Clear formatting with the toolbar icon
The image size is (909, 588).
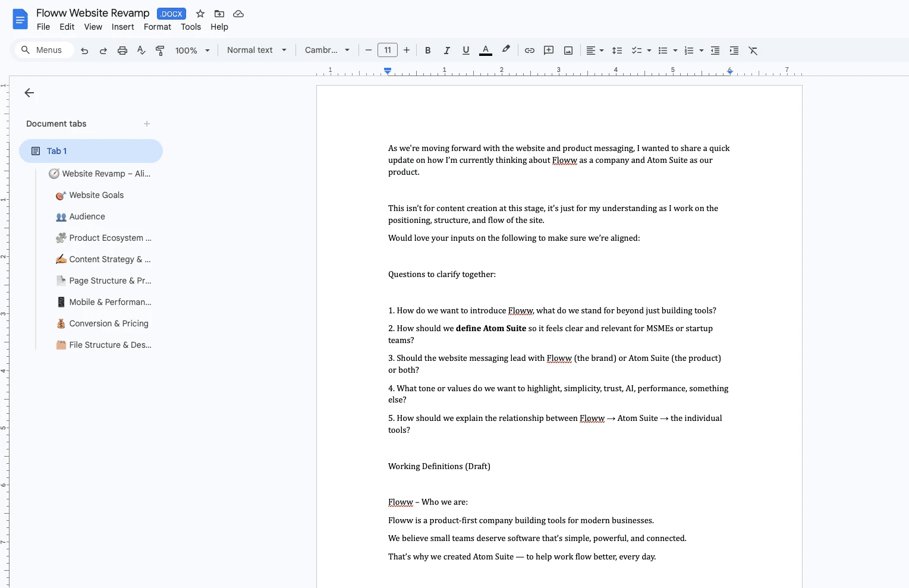point(753,51)
